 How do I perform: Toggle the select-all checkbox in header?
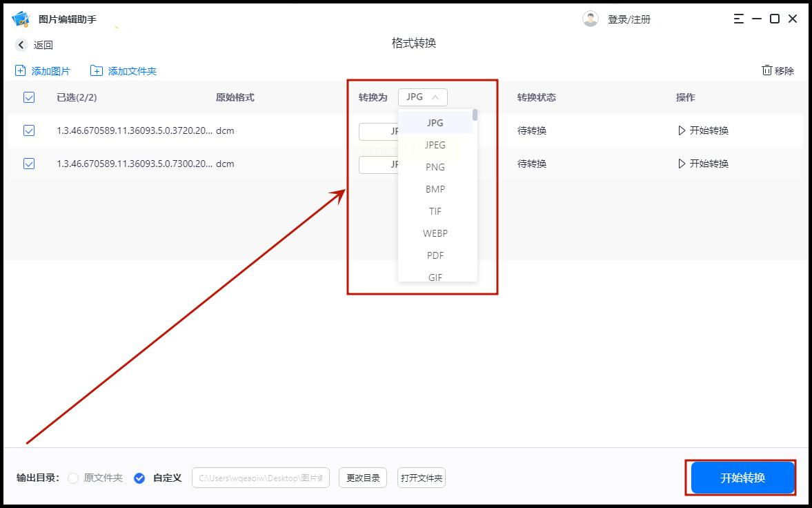[29, 97]
